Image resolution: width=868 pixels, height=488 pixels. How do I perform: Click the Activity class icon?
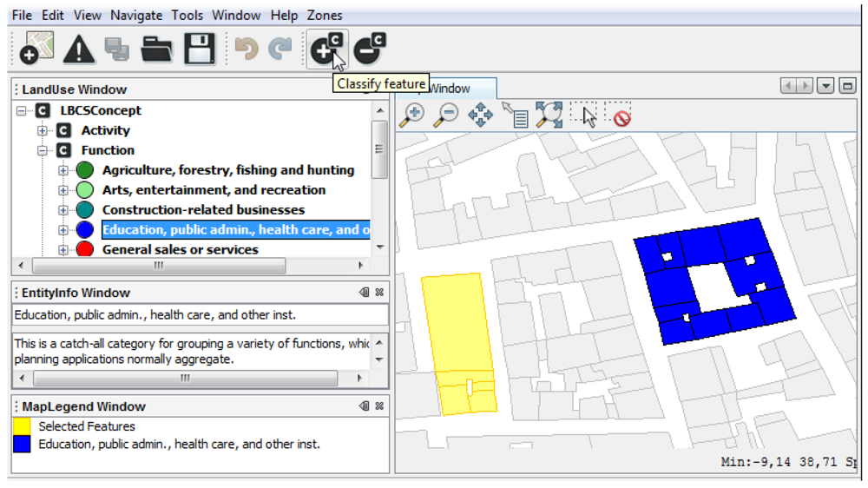click(63, 130)
